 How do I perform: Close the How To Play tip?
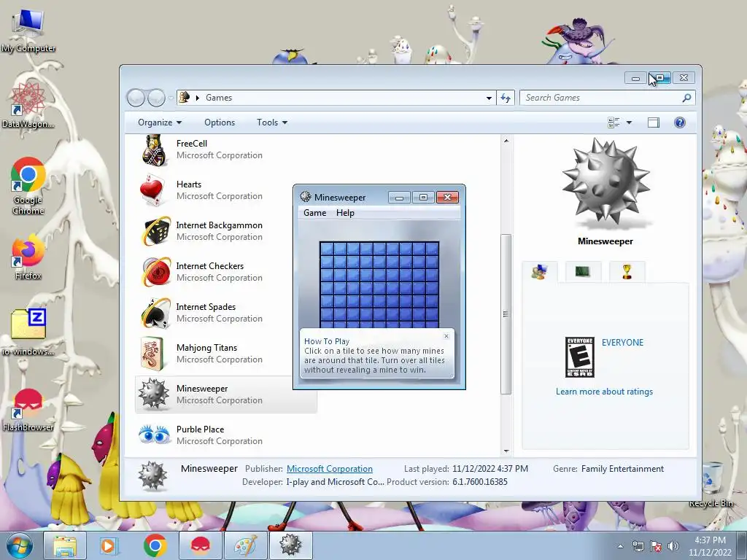446,336
